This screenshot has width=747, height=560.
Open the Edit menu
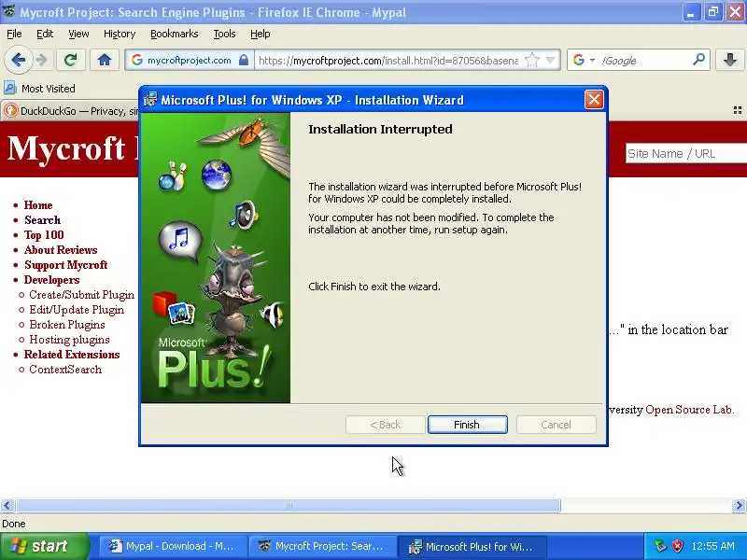pyautogui.click(x=45, y=34)
